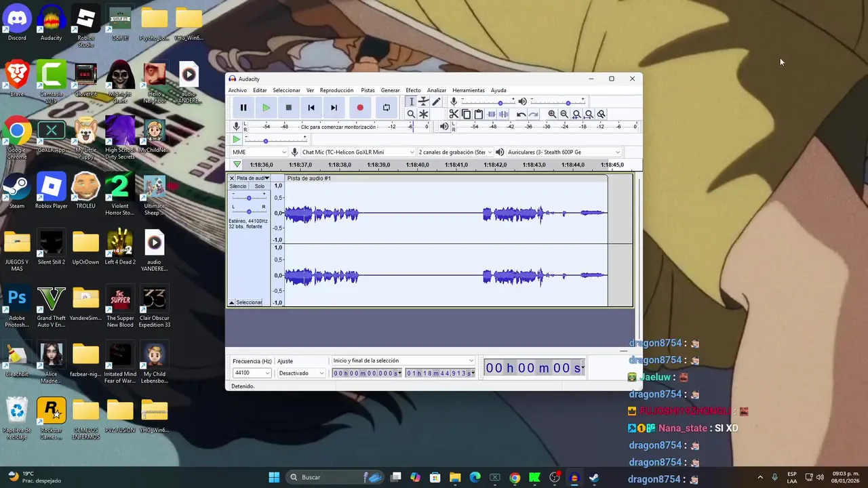Viewport: 868px width, 488px height.
Task: Click the selection end time field
Action: tap(440, 373)
